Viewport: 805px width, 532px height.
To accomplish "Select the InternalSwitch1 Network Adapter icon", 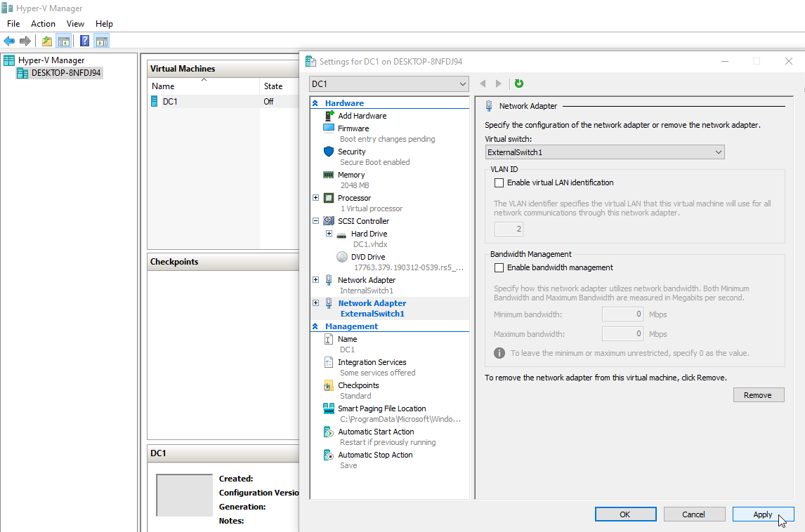I will [329, 280].
